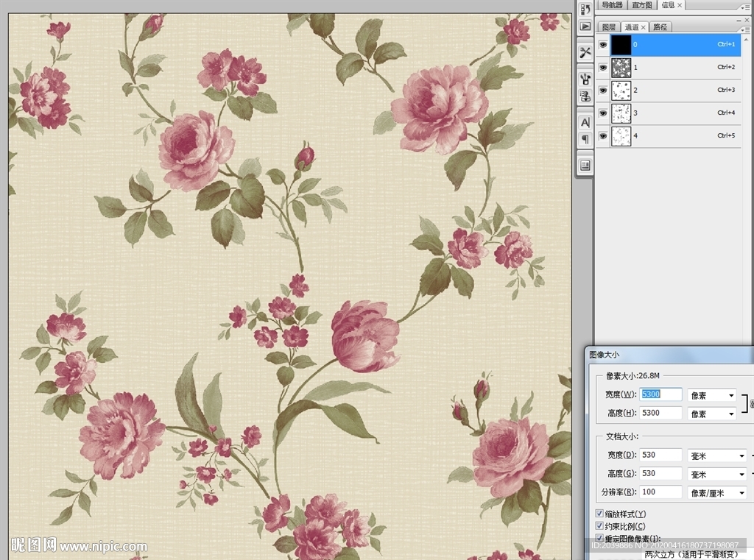Open the Paragraph panel icon

[x=585, y=139]
